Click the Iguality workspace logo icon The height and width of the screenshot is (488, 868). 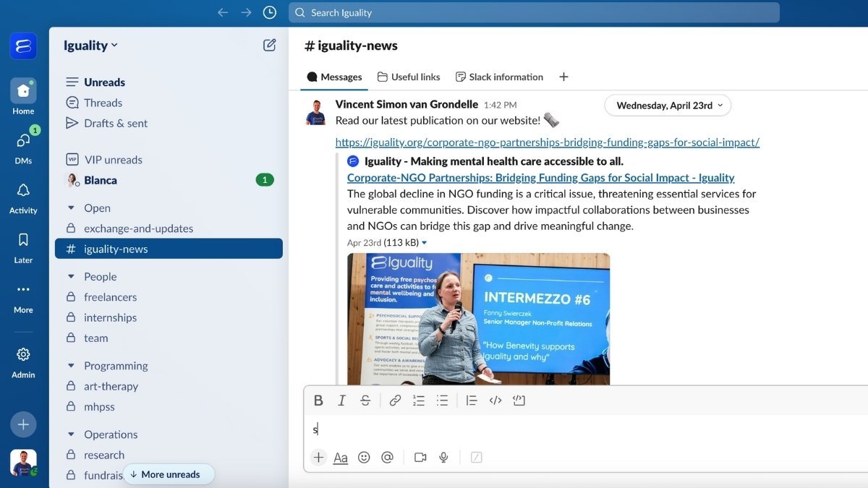tap(23, 46)
